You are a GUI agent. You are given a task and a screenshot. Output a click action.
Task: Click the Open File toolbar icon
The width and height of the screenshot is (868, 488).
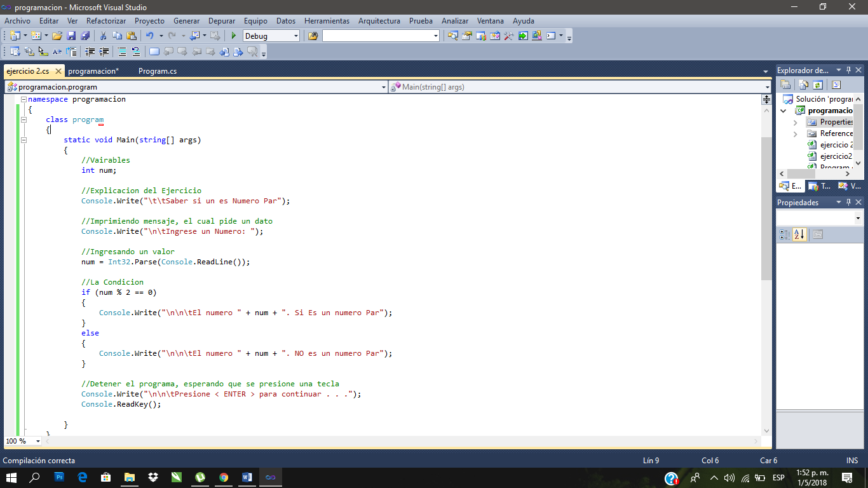(57, 36)
